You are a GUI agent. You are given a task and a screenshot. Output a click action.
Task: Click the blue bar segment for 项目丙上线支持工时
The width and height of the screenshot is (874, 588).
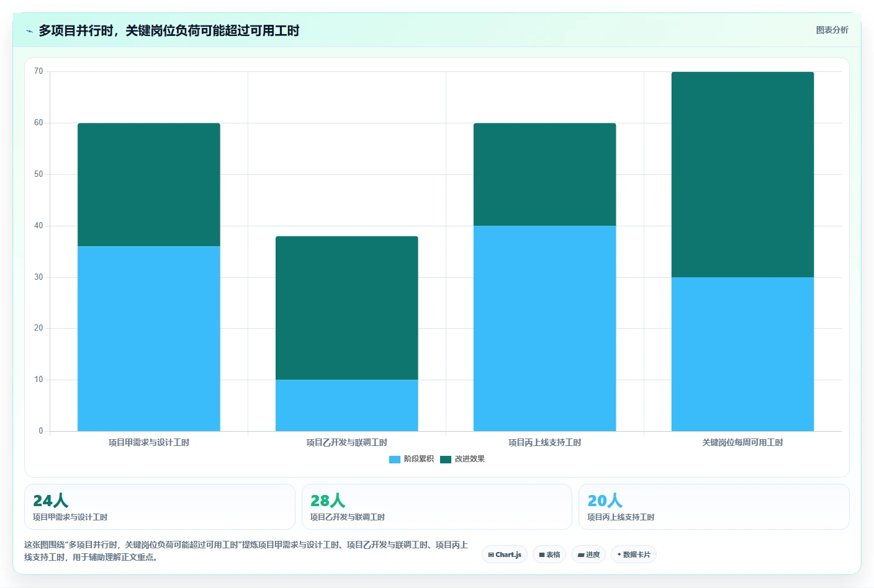[x=545, y=328]
